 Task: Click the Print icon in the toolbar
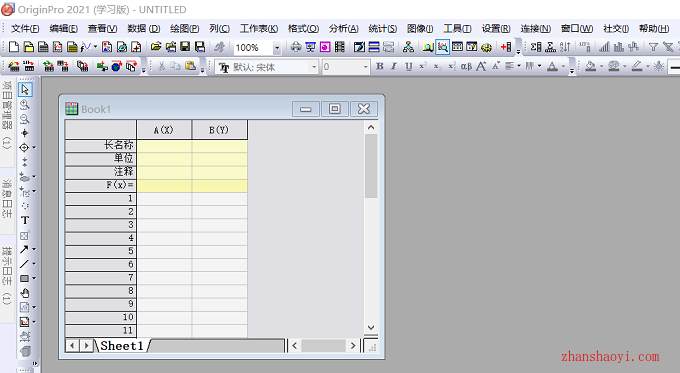pyautogui.click(x=296, y=47)
